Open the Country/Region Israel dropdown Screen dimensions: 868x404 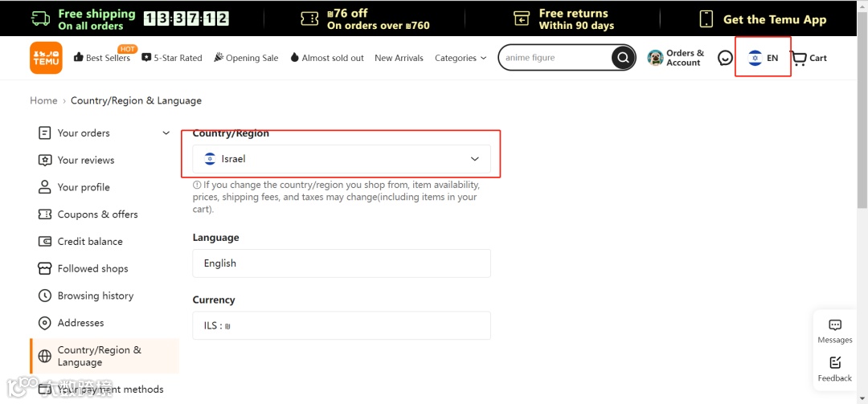[342, 159]
